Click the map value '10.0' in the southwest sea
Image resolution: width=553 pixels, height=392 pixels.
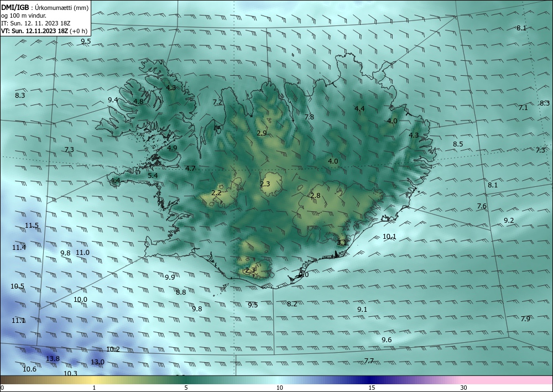[80, 300]
